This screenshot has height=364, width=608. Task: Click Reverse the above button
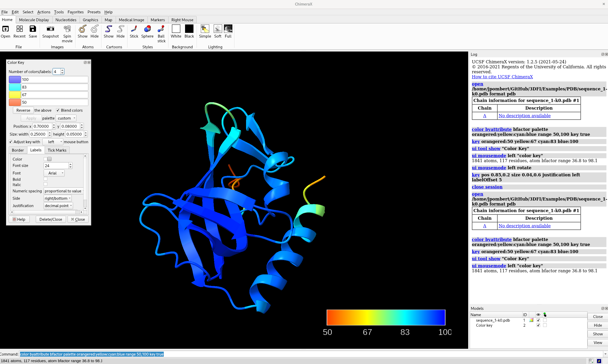[x=23, y=110]
